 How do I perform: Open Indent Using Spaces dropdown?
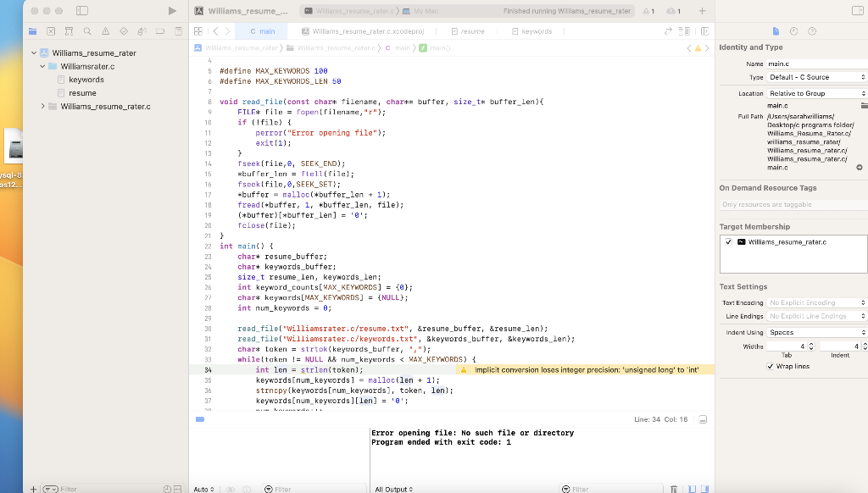816,333
